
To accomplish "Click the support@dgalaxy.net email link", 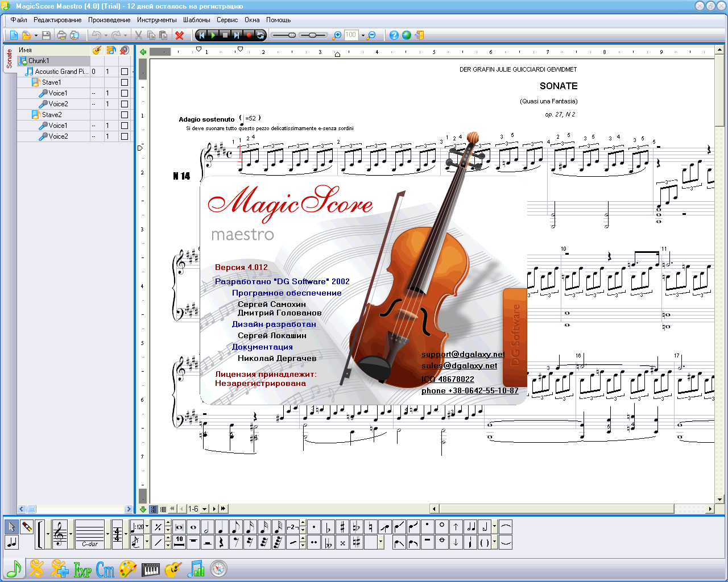I will point(462,354).
